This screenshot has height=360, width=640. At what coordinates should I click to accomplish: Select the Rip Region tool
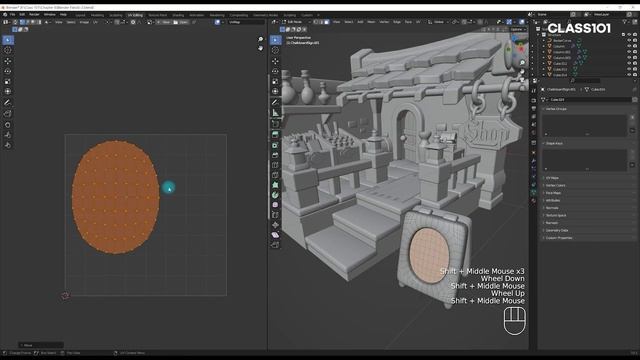tap(276, 245)
